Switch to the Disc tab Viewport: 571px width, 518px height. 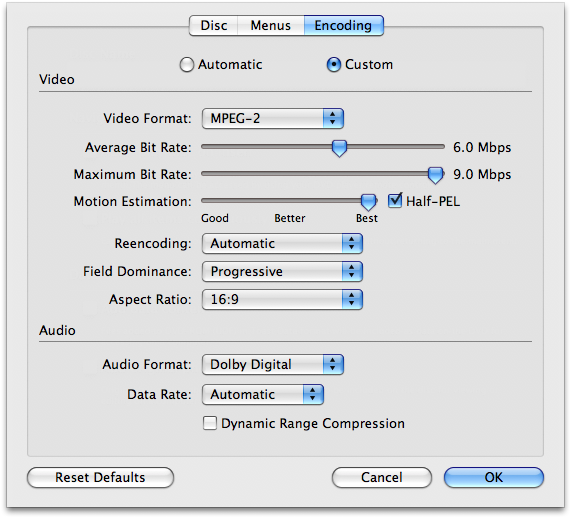(x=214, y=25)
